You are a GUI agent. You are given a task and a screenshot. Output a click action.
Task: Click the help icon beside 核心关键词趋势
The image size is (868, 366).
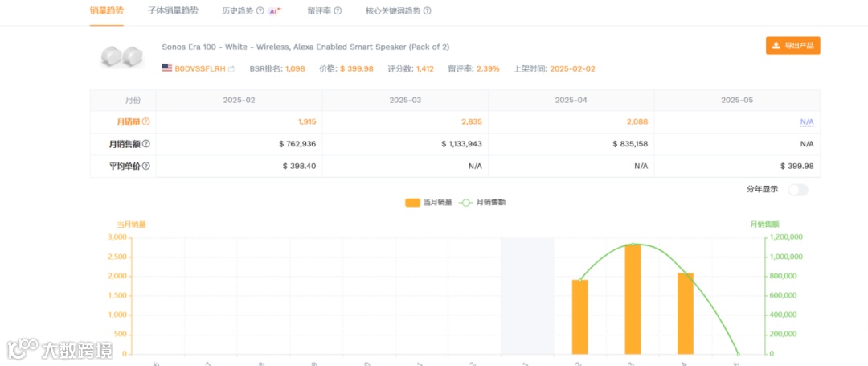tap(428, 10)
